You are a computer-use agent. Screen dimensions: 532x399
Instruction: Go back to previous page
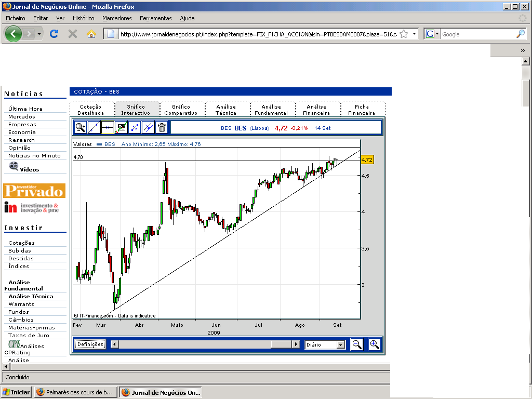tap(14, 34)
